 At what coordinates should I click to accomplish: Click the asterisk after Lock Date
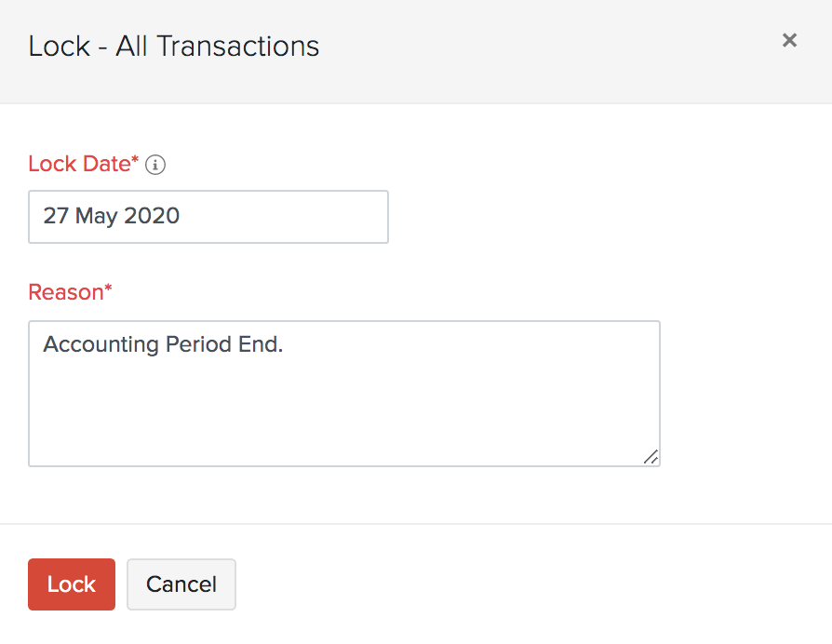point(135,162)
